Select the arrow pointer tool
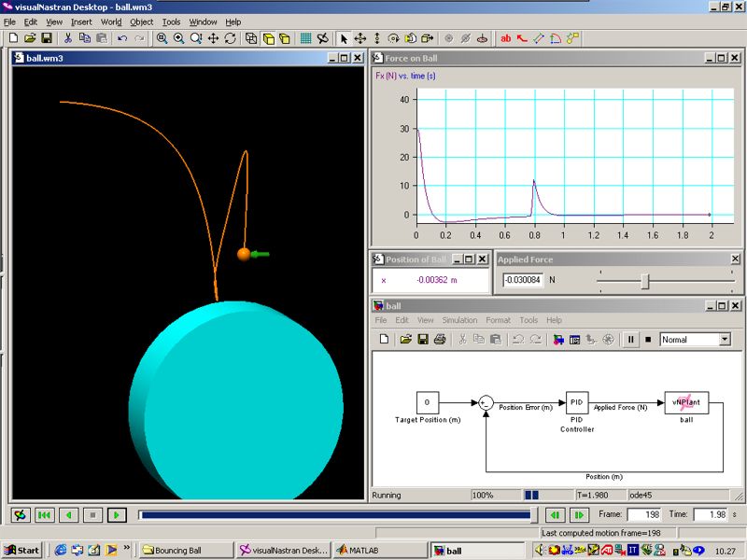 point(344,38)
